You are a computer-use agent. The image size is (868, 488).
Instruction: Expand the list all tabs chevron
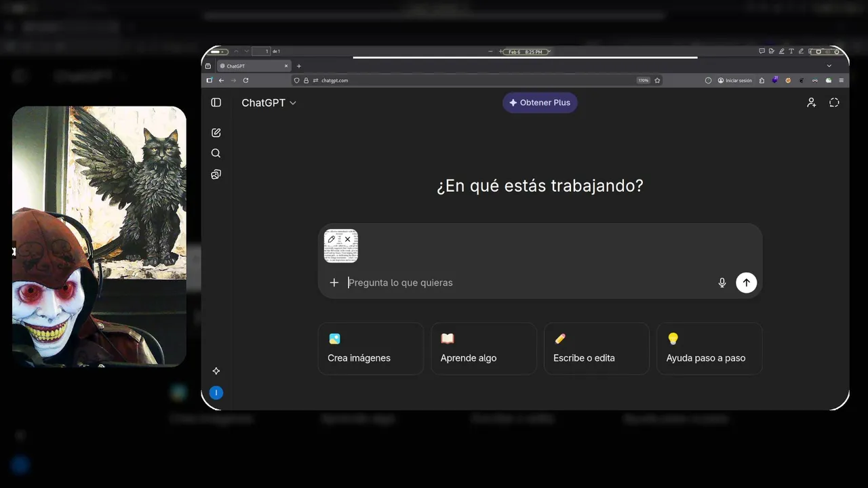pyautogui.click(x=829, y=66)
